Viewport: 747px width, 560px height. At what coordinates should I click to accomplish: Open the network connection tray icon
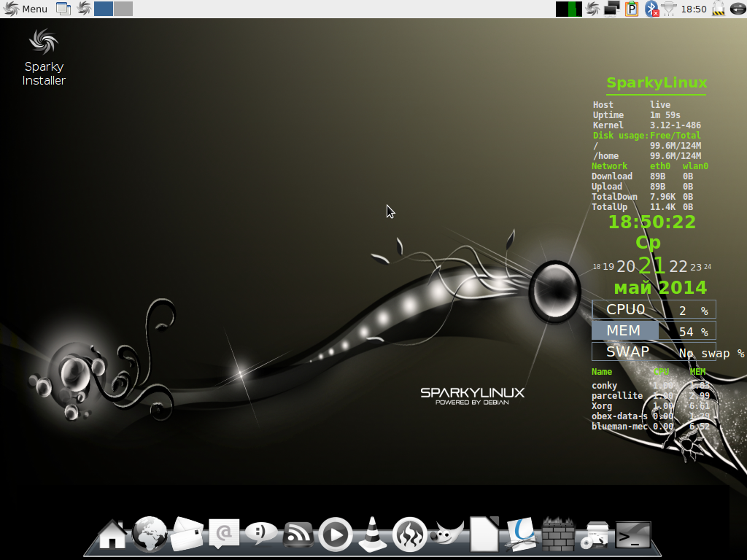click(x=670, y=9)
